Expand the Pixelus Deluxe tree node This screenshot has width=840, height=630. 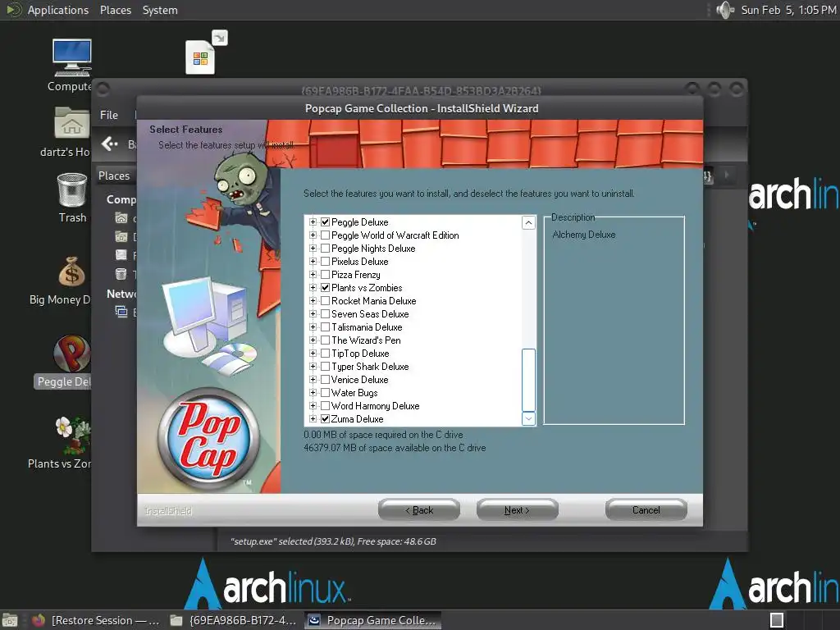pyautogui.click(x=313, y=262)
